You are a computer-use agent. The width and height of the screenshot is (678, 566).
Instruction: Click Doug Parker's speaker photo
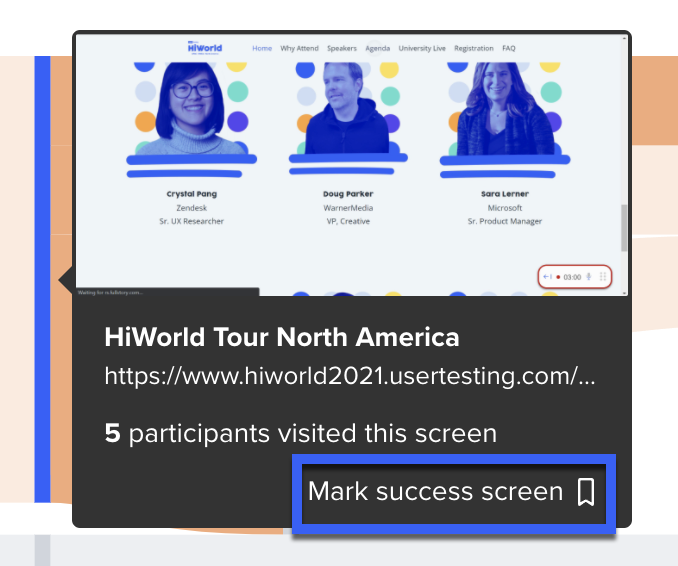(348, 108)
